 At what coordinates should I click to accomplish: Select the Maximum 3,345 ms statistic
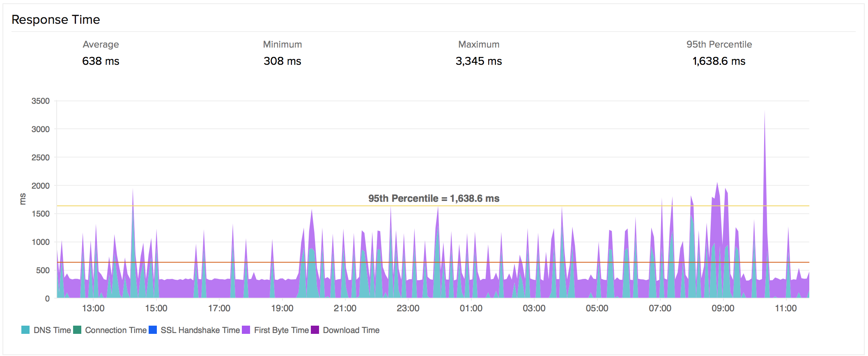(479, 61)
